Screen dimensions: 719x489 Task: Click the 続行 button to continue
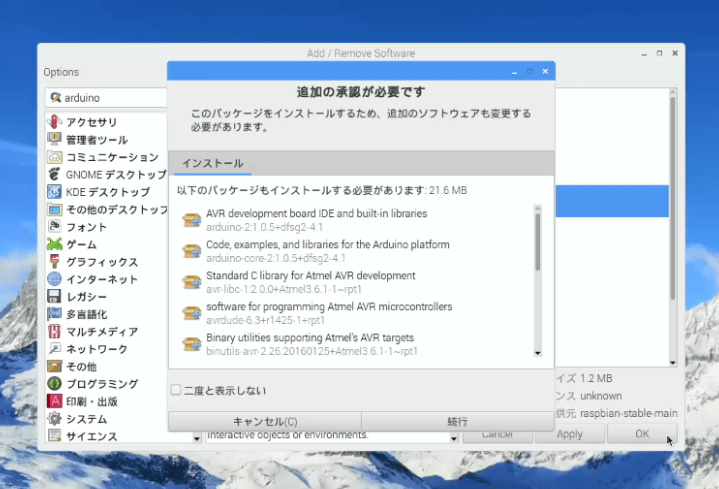click(x=458, y=421)
